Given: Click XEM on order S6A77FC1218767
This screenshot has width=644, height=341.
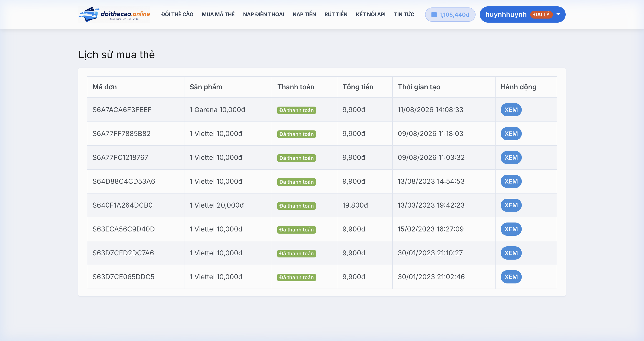Looking at the screenshot, I should 511,158.
